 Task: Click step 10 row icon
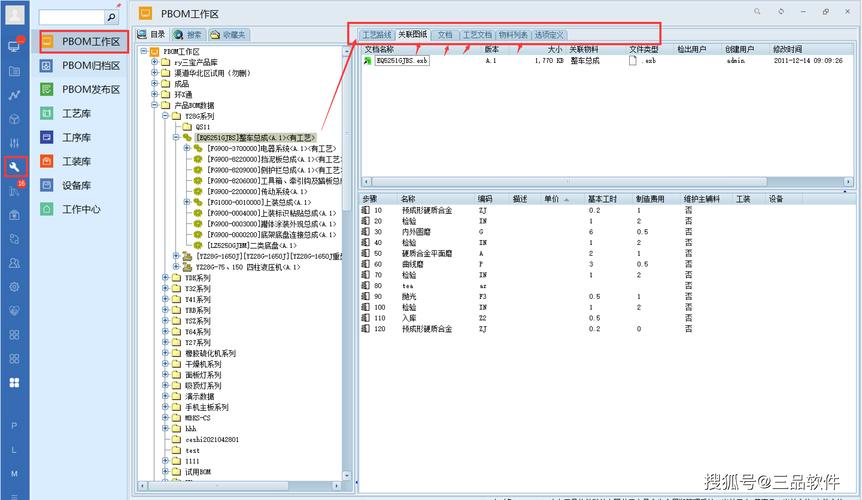366,210
